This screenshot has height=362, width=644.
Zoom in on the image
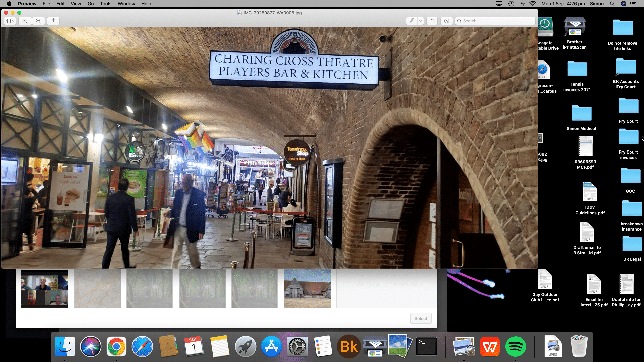(38, 21)
